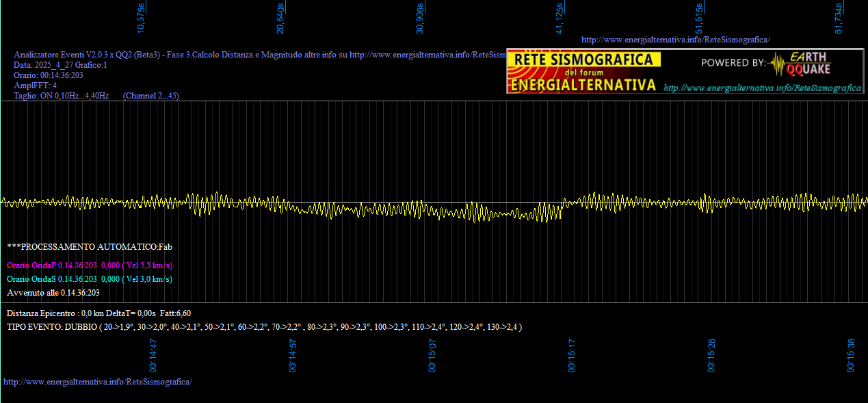Screen dimensions: 868x403
Task: Select the AmplFFT: 4 line
Action: (x=35, y=86)
